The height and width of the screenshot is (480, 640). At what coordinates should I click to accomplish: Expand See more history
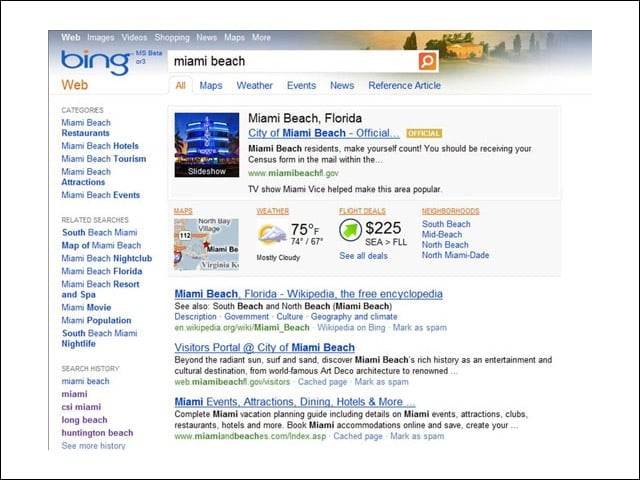(93, 446)
